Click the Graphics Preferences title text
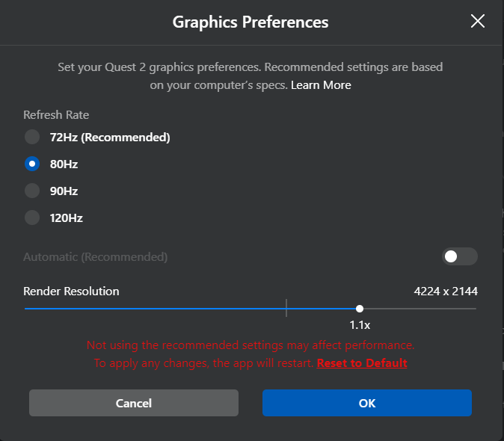This screenshot has width=504, height=441. coord(251,22)
